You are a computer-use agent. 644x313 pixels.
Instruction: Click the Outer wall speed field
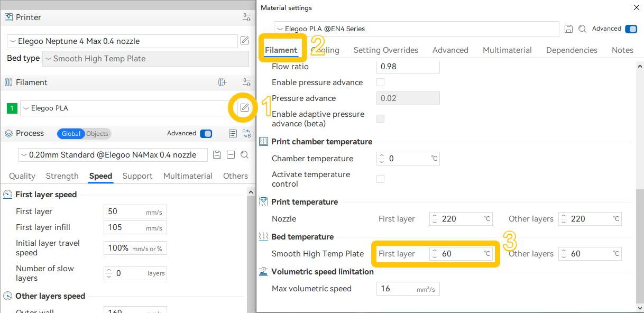pos(135,310)
